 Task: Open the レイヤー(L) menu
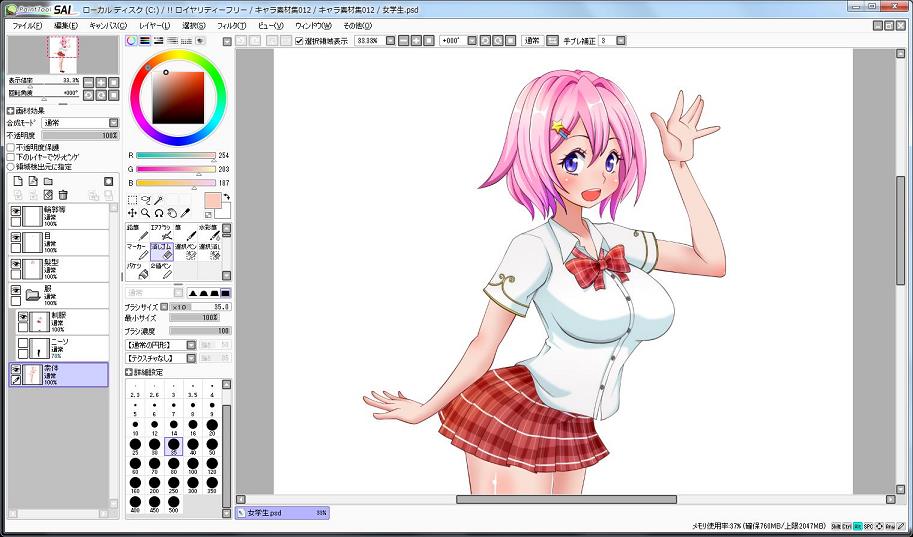(153, 25)
